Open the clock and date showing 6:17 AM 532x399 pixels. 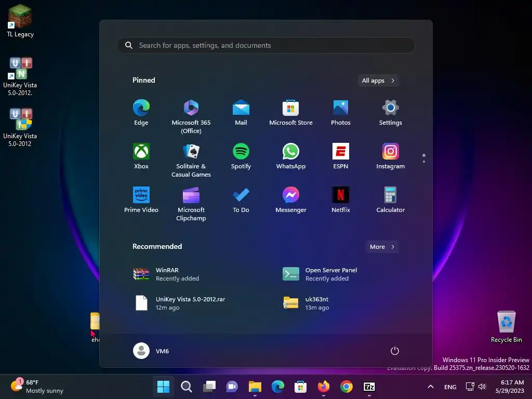pos(510,387)
